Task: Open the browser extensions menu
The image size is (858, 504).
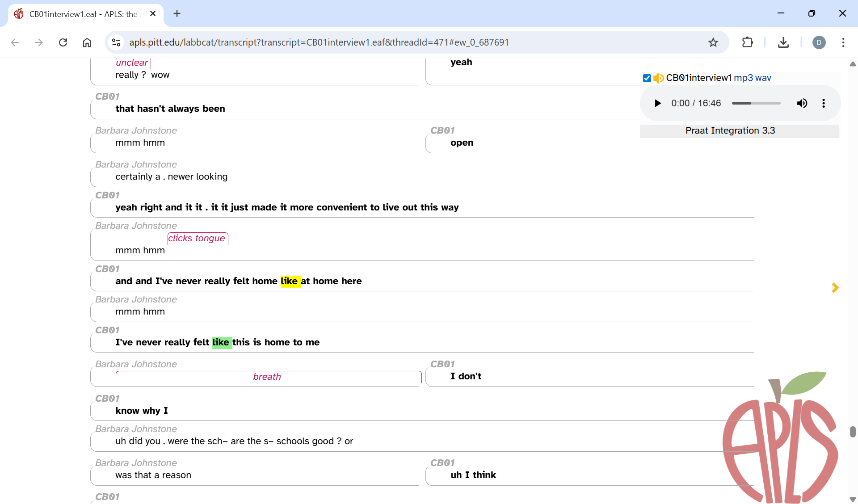Action: [x=747, y=42]
